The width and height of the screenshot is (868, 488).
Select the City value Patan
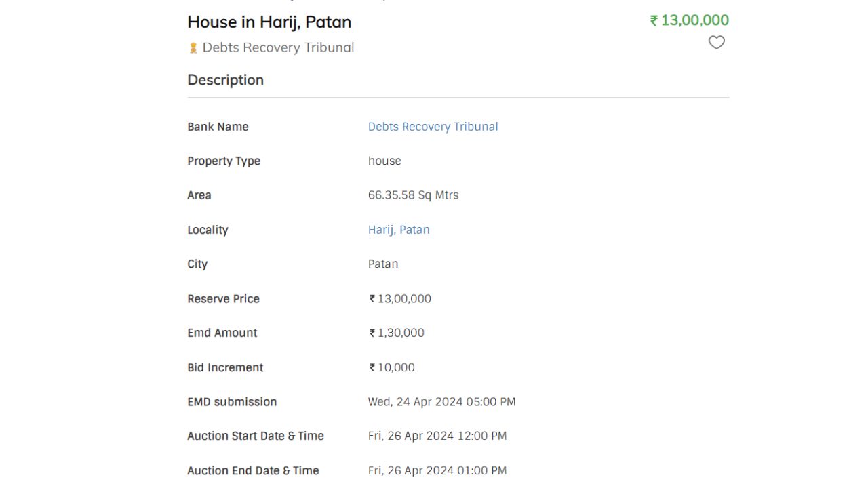[383, 264]
